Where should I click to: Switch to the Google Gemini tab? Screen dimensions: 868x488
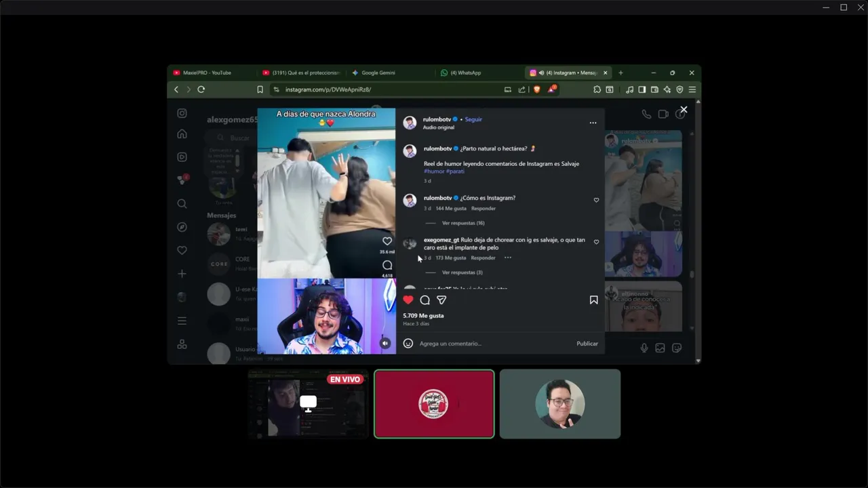[391, 73]
